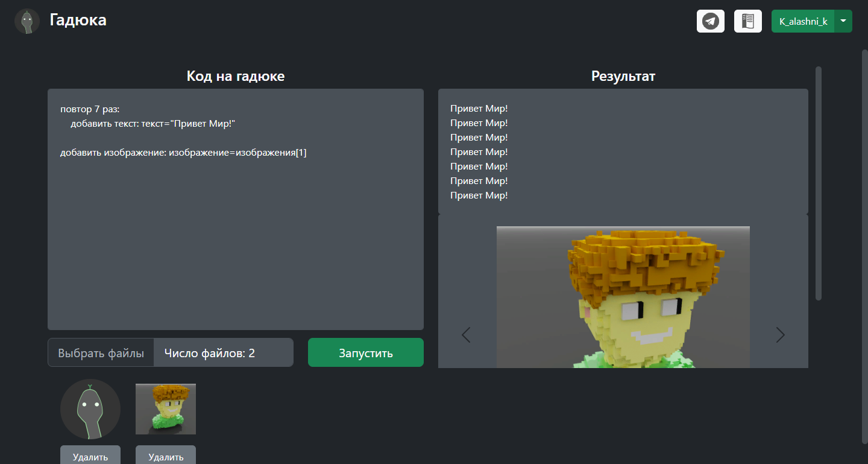
Task: Click the voxel character result image
Action: [x=623, y=297]
